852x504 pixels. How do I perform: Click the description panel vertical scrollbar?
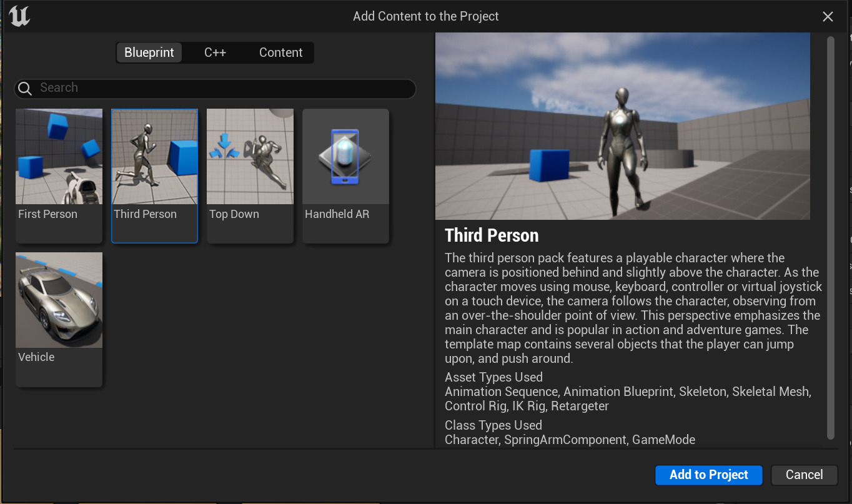tap(831, 238)
